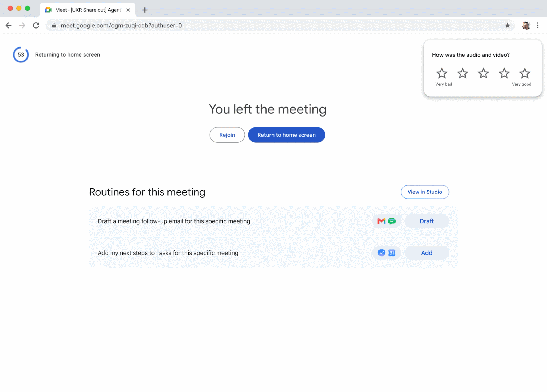547x392 pixels.
Task: Click 'How was the audio and video?' text
Action: pos(471,55)
